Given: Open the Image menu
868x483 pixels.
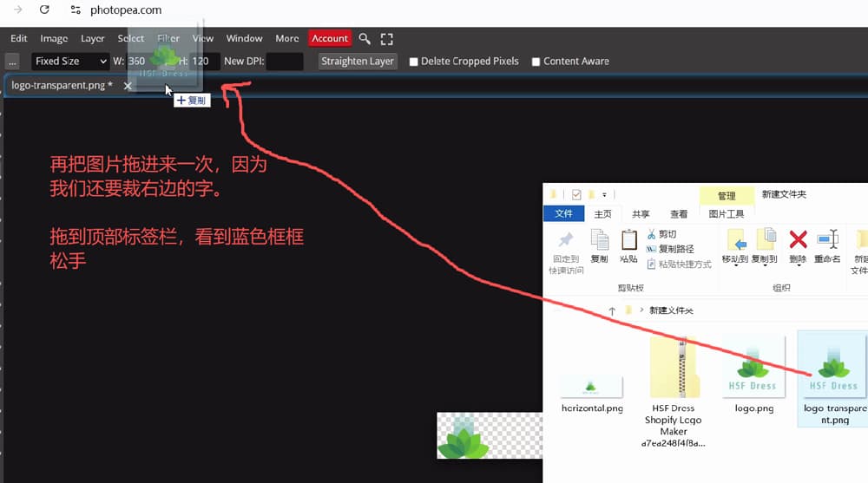Looking at the screenshot, I should click(54, 38).
